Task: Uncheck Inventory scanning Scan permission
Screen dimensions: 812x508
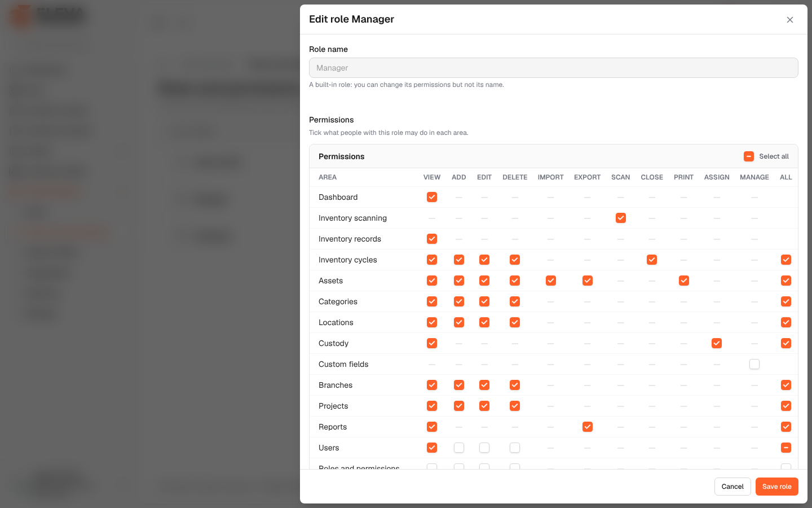Action: pos(621,218)
